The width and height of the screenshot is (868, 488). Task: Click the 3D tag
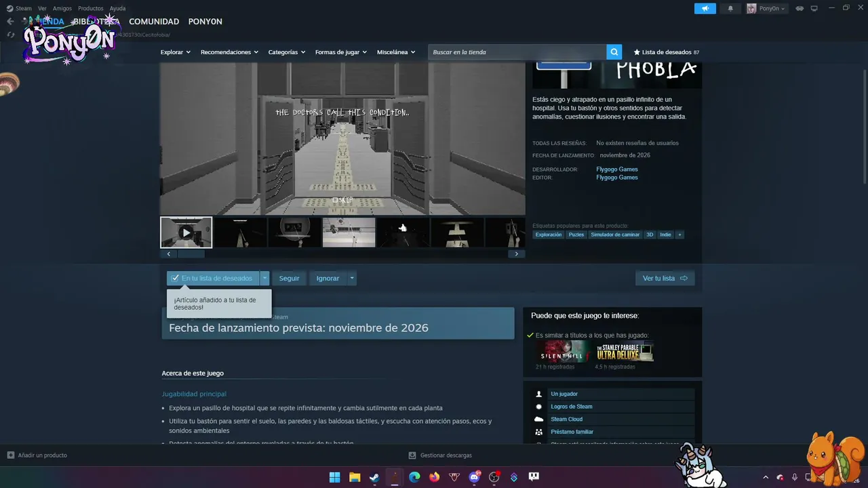(650, 235)
